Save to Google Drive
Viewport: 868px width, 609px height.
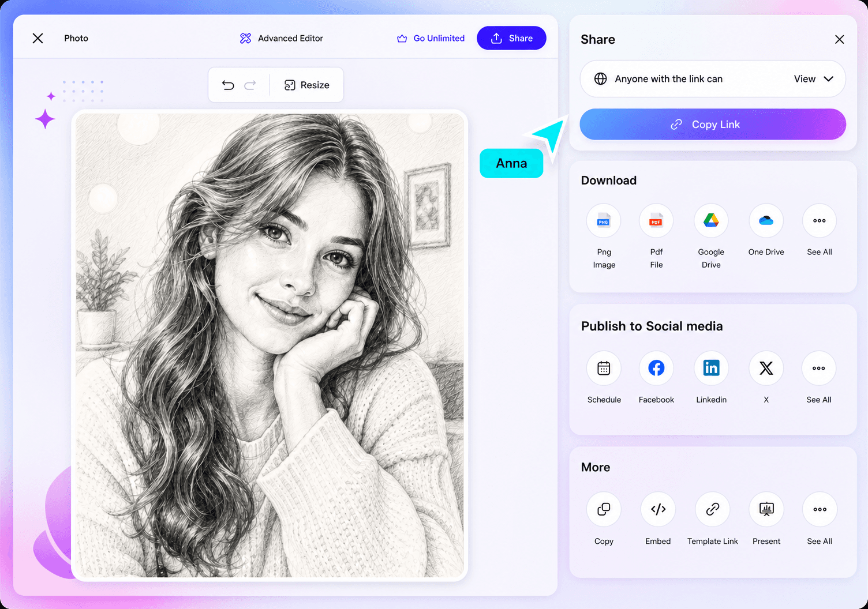pos(711,221)
